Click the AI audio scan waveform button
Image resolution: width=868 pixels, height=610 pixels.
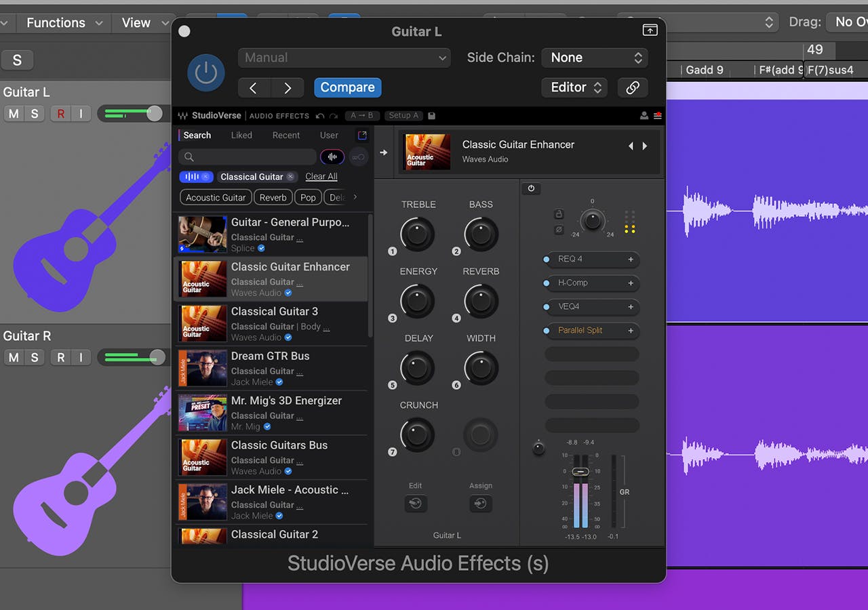[332, 157]
